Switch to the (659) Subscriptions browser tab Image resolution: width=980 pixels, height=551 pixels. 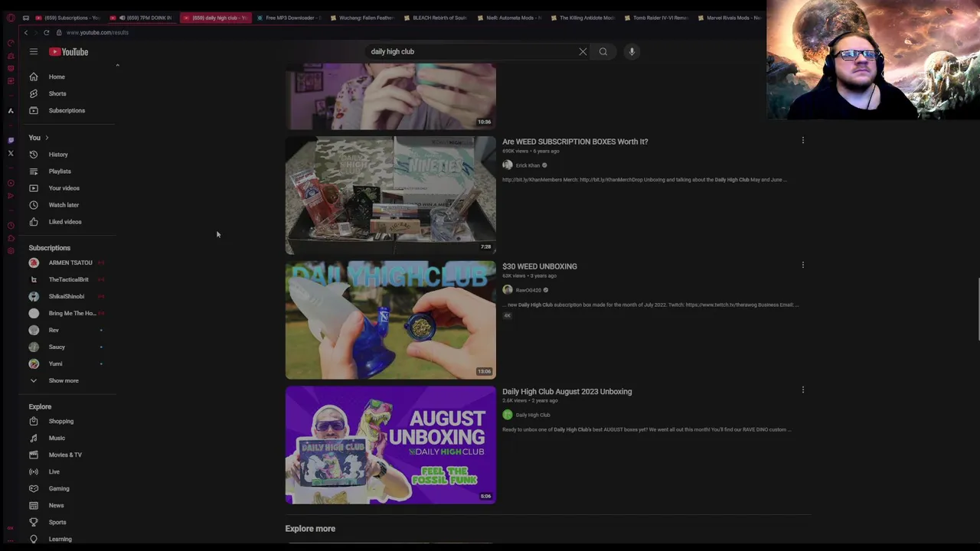tap(67, 18)
